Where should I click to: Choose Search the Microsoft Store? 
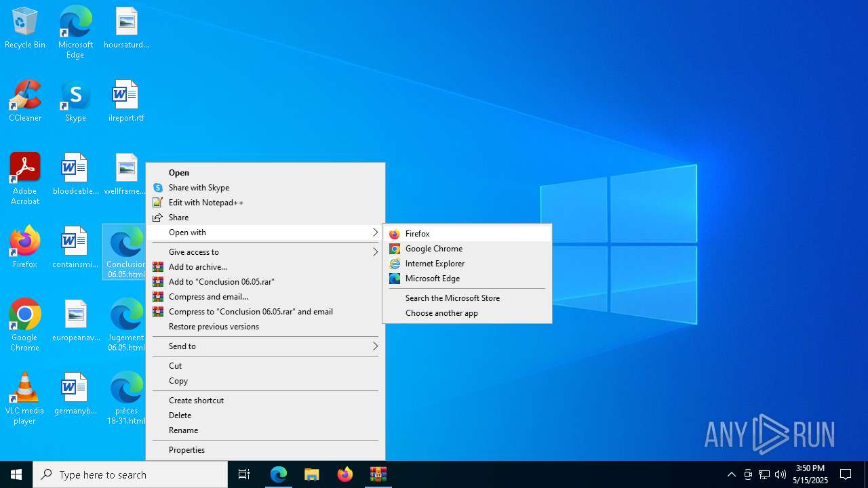[467, 298]
